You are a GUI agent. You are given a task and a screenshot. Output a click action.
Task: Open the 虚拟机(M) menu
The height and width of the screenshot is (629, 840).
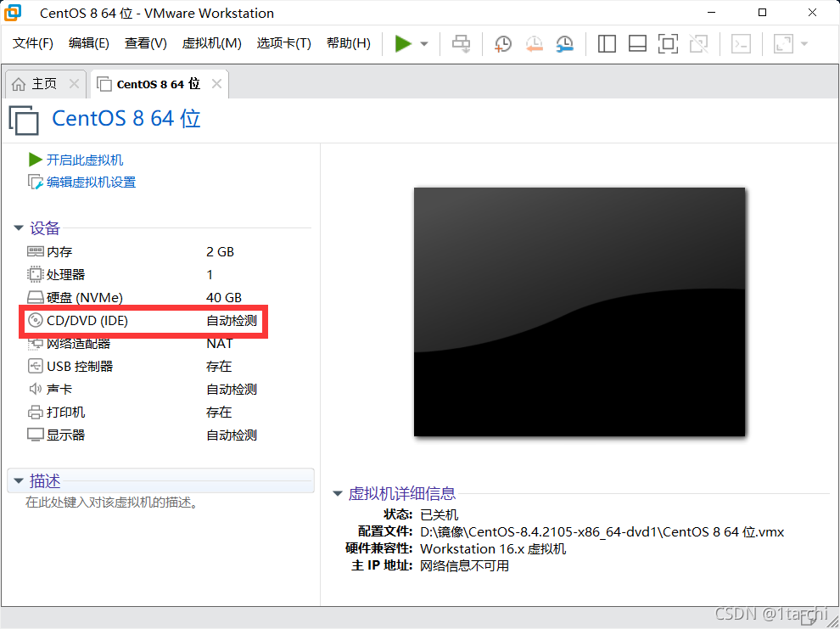[211, 43]
